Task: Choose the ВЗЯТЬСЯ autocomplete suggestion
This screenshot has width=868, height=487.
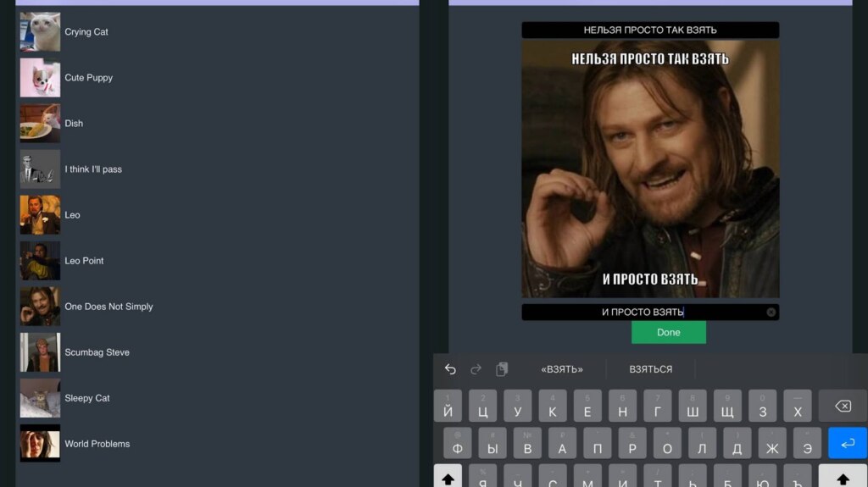Action: [x=651, y=369]
